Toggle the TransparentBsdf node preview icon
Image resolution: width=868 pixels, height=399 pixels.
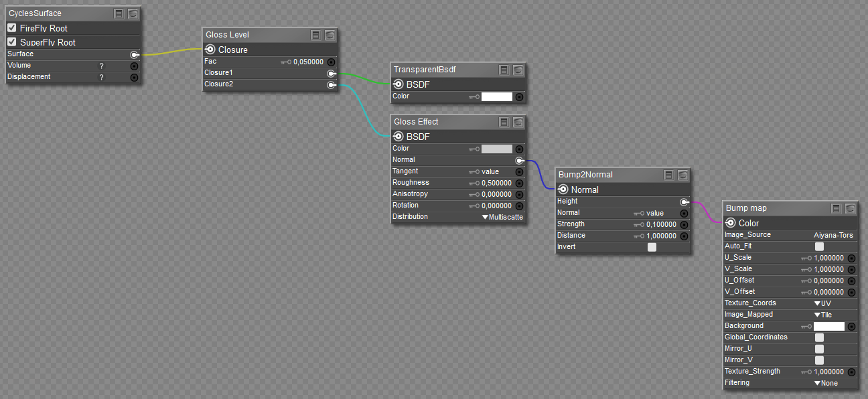(x=518, y=70)
